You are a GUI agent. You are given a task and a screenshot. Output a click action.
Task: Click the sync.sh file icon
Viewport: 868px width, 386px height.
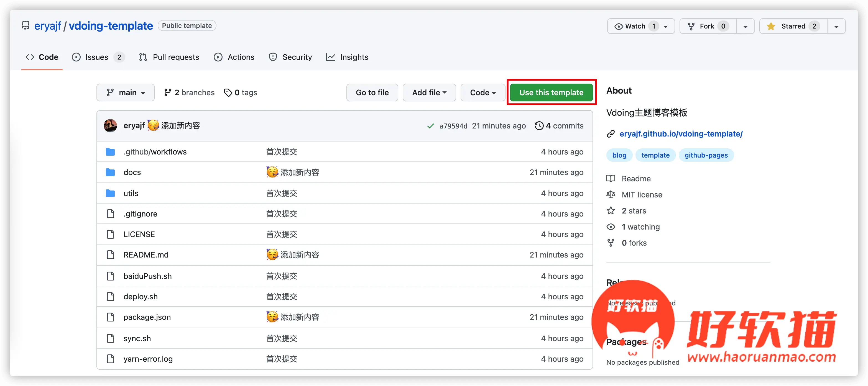click(x=111, y=338)
